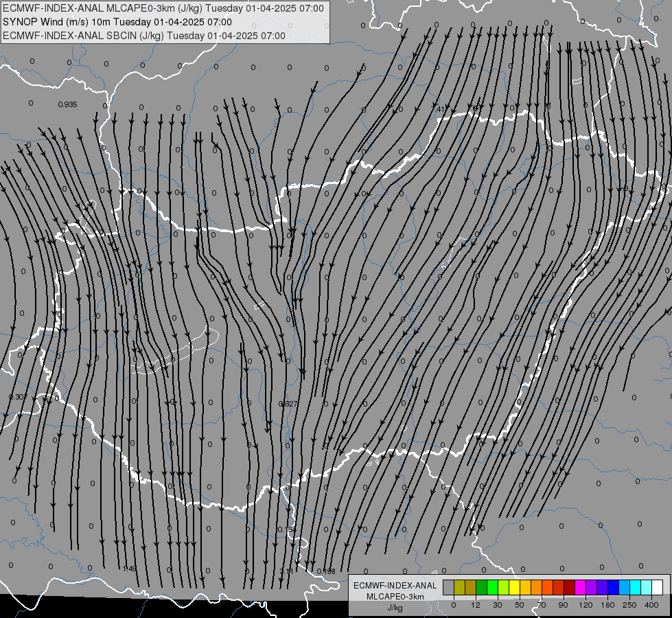The image size is (672, 618).
Task: Click the map value 0.327
Action: pos(288,404)
